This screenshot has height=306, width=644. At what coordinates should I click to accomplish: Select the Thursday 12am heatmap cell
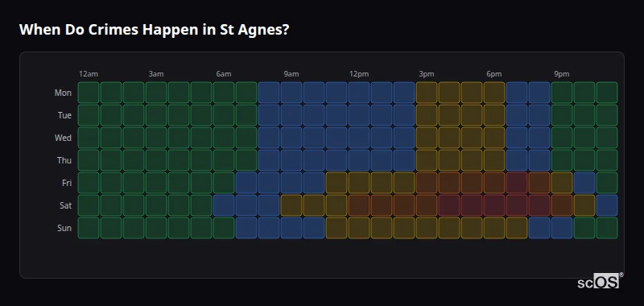(89, 160)
